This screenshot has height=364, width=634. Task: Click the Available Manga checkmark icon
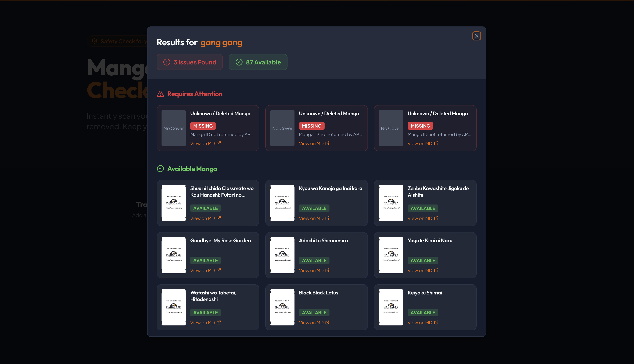pos(160,169)
